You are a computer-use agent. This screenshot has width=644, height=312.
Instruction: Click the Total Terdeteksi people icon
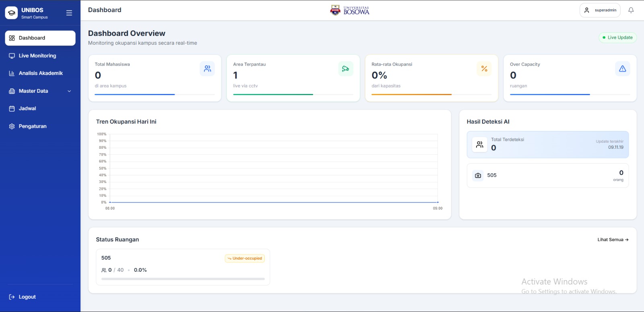point(480,144)
